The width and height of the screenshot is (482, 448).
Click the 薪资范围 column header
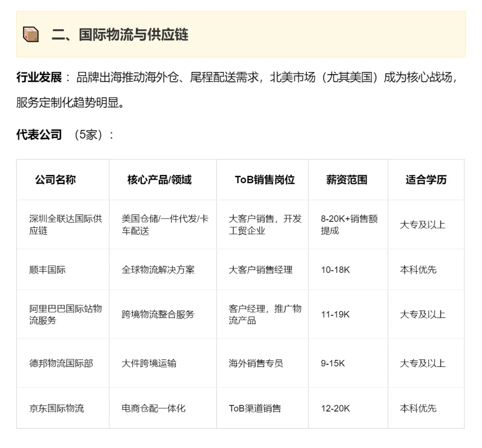(347, 180)
